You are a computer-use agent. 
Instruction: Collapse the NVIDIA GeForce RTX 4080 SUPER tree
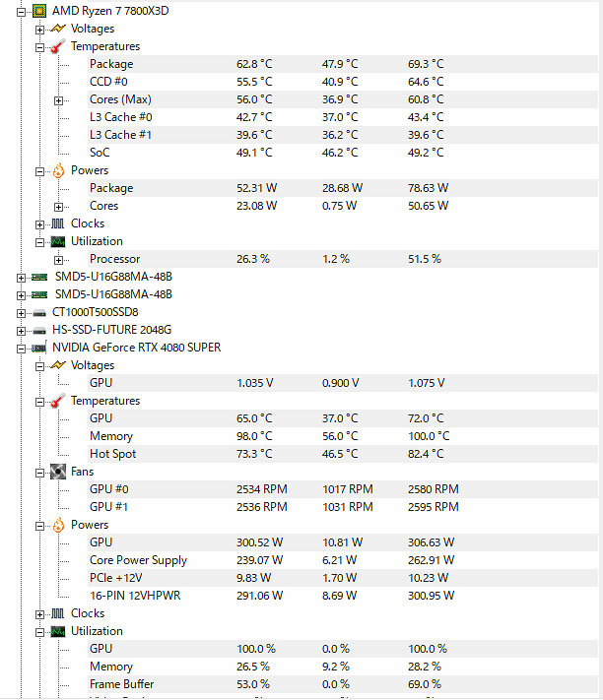21,350
